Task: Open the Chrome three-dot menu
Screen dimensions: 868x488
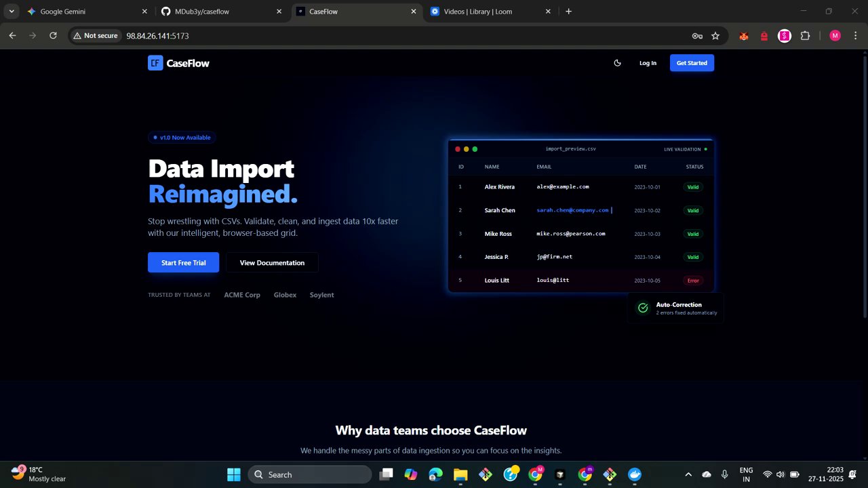Action: [x=854, y=36]
